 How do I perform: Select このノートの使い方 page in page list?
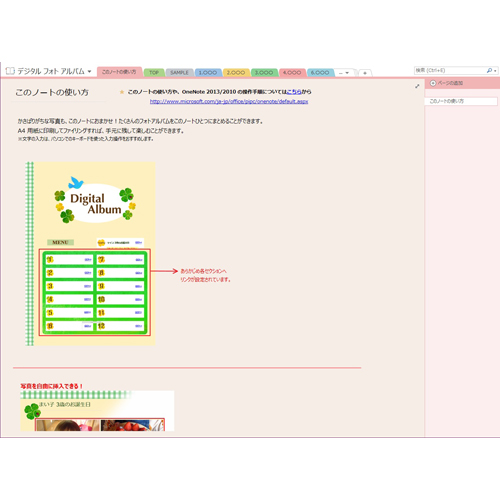(461, 101)
